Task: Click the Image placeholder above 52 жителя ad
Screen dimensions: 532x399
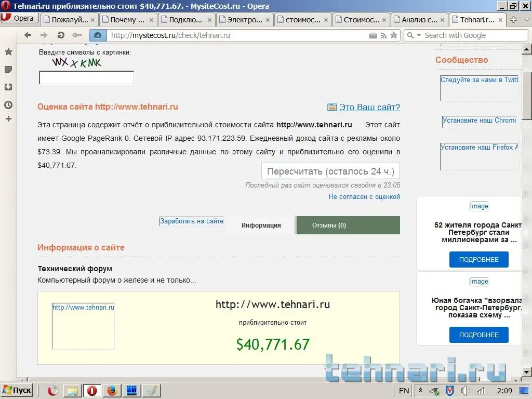Action: [478, 206]
